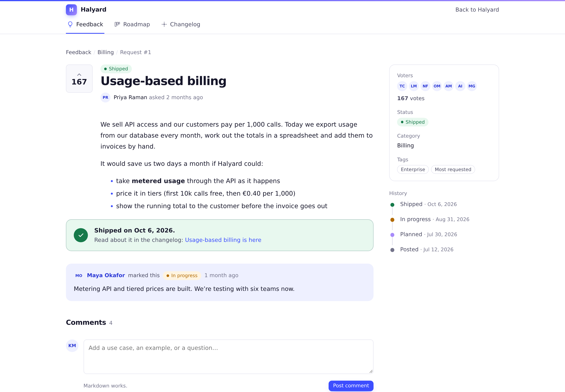The width and height of the screenshot is (565, 392).
Task: Open the Billing breadcrumb
Action: pyautogui.click(x=106, y=52)
